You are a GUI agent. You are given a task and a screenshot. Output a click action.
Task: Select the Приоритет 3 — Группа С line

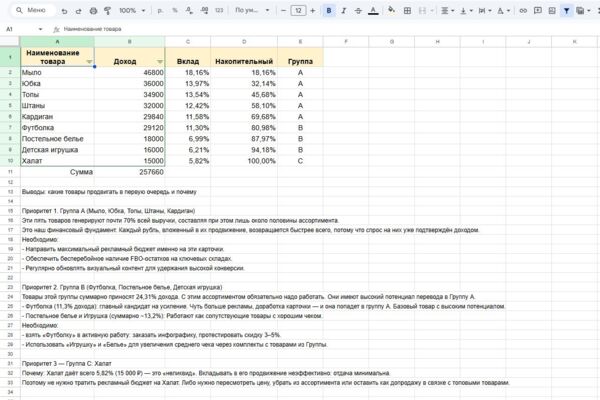point(67,363)
